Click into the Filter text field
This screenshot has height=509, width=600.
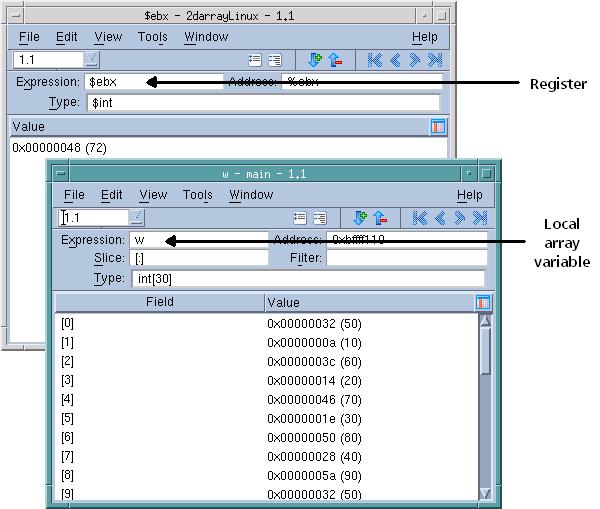click(x=405, y=258)
